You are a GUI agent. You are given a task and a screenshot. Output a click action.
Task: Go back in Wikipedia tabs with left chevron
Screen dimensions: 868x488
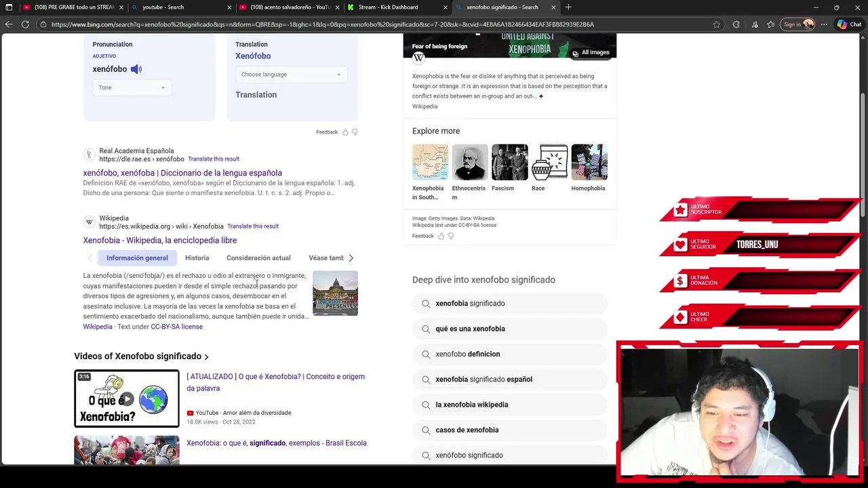(x=90, y=258)
